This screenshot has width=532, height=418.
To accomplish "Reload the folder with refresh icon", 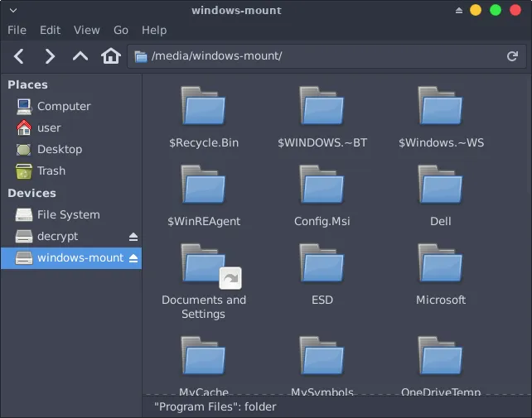I will [512, 56].
